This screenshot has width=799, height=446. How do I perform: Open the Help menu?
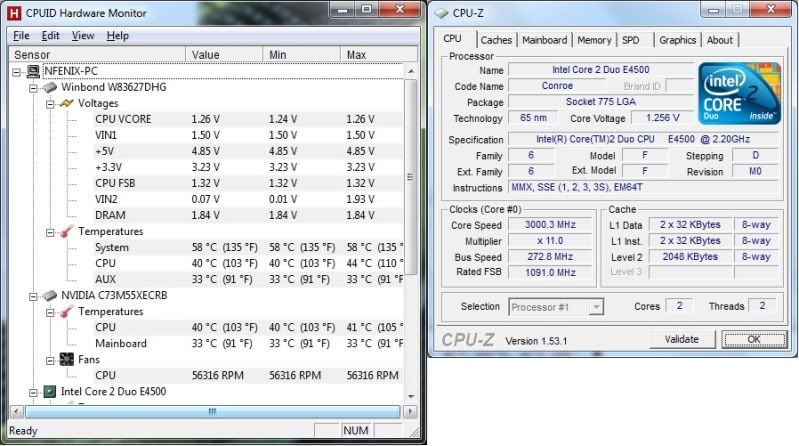click(x=118, y=36)
